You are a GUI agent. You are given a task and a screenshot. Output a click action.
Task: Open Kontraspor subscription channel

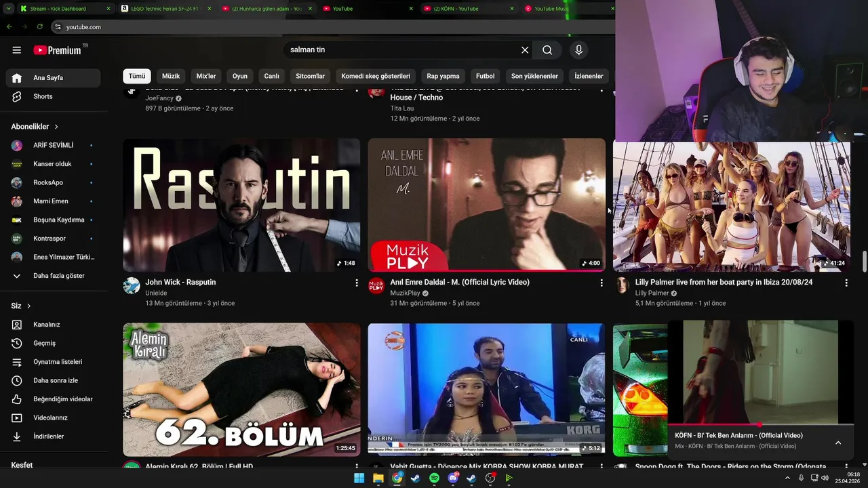53,239
